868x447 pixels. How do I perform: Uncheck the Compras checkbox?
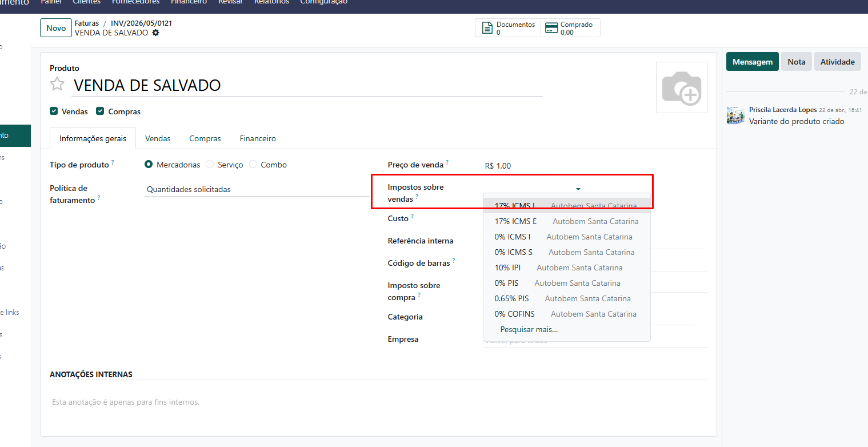tap(100, 111)
